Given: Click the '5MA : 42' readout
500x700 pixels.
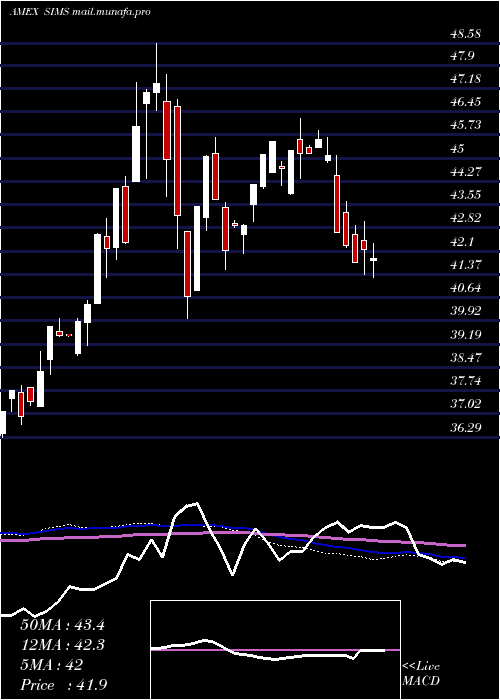Looking at the screenshot, I should pyautogui.click(x=51, y=665).
